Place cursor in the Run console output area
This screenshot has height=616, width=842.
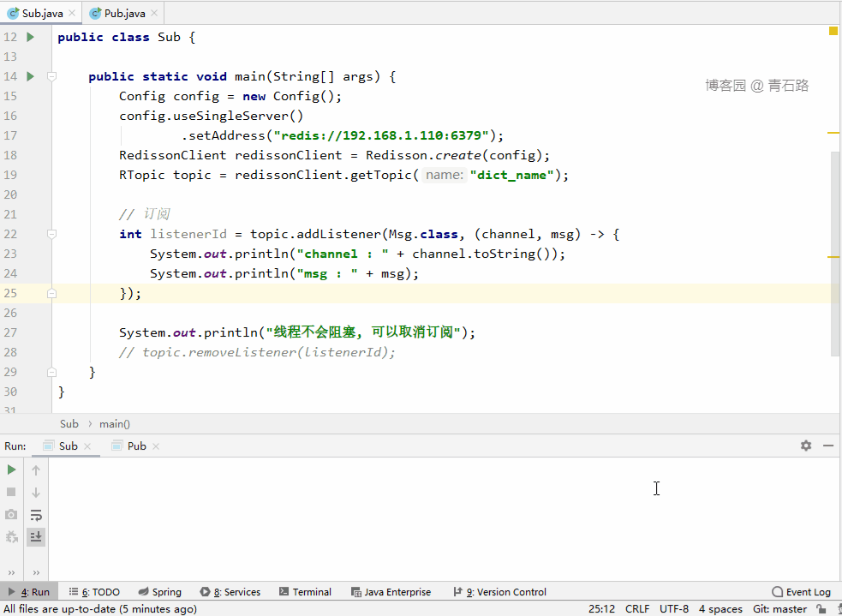pos(444,518)
